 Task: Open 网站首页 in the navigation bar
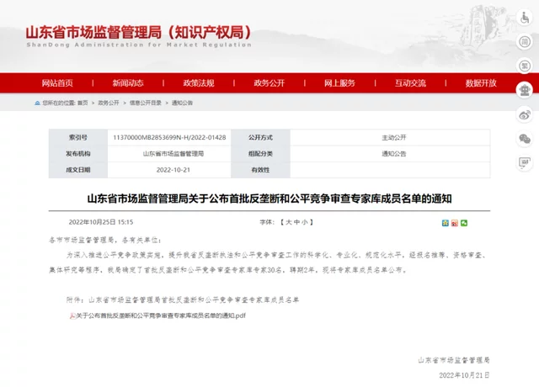tap(57, 83)
